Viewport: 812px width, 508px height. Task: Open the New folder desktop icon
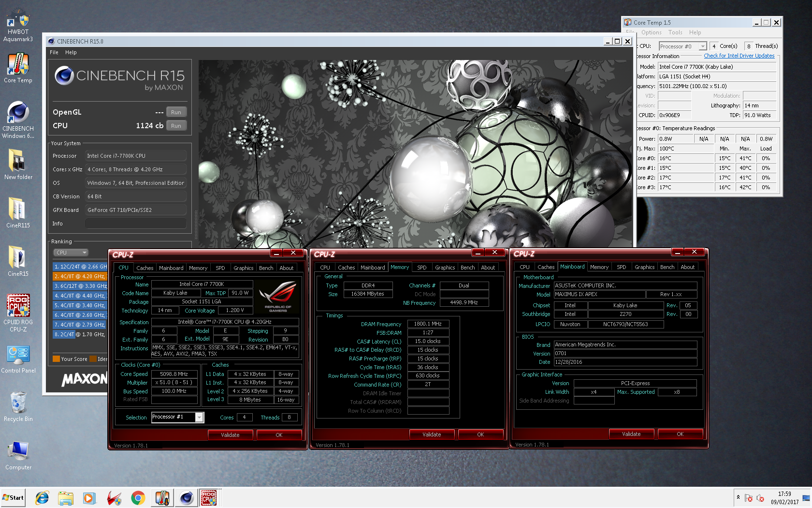coord(18,164)
